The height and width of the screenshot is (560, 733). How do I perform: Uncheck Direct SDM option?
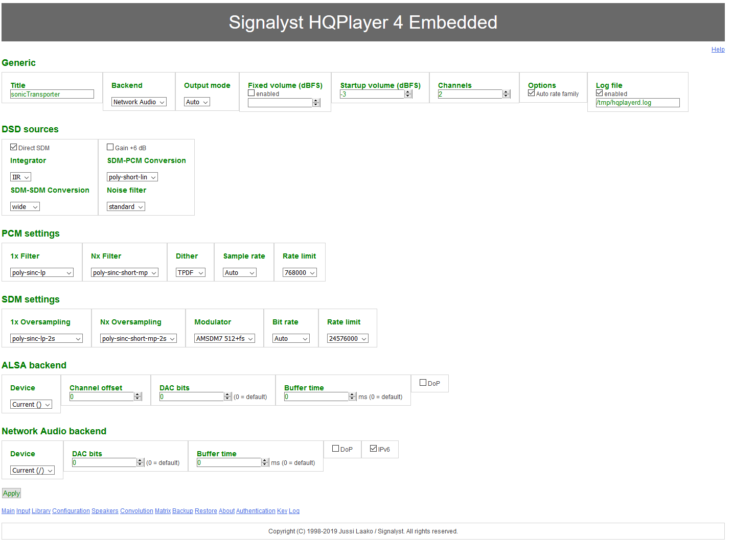[x=13, y=147]
